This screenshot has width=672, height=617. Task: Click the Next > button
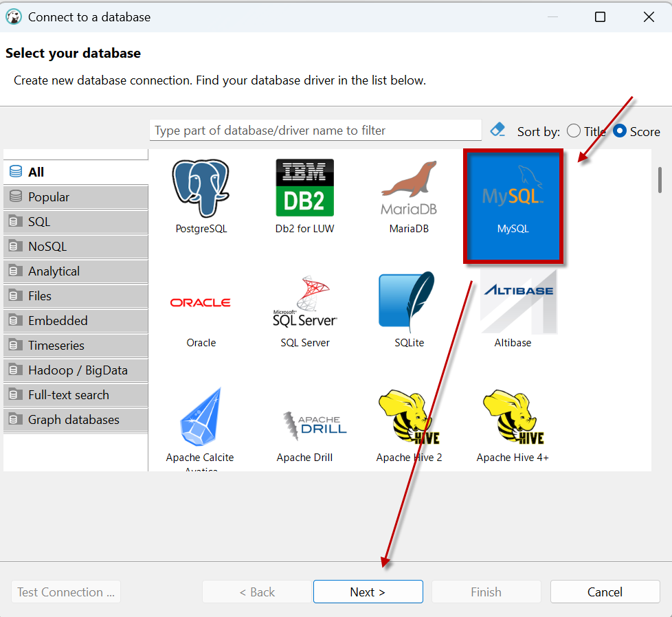pyautogui.click(x=368, y=592)
